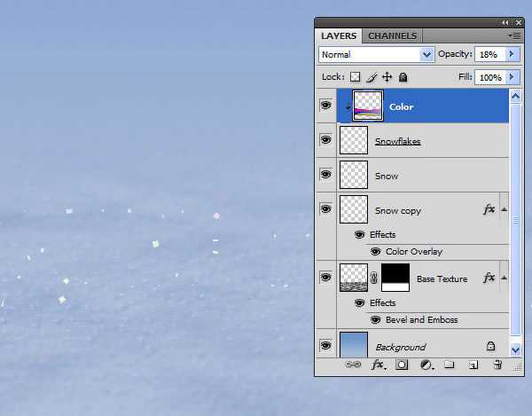The image size is (532, 416).
Task: Open Layers panel flyout menu
Action: (514, 35)
